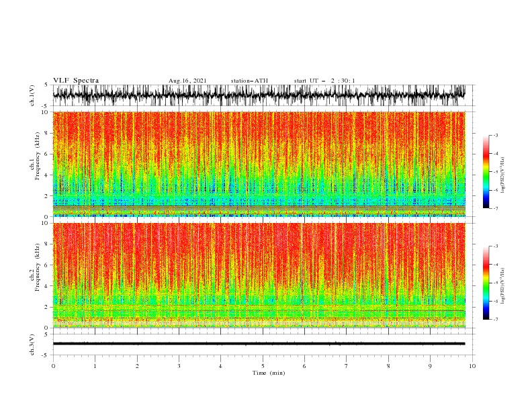Click the "ch.1(V)" axis label

32,95
